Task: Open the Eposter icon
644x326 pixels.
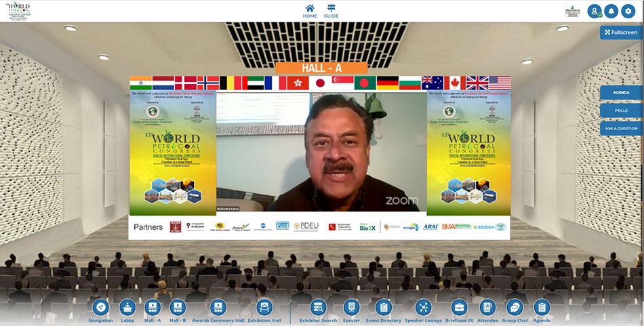Action: (x=352, y=307)
